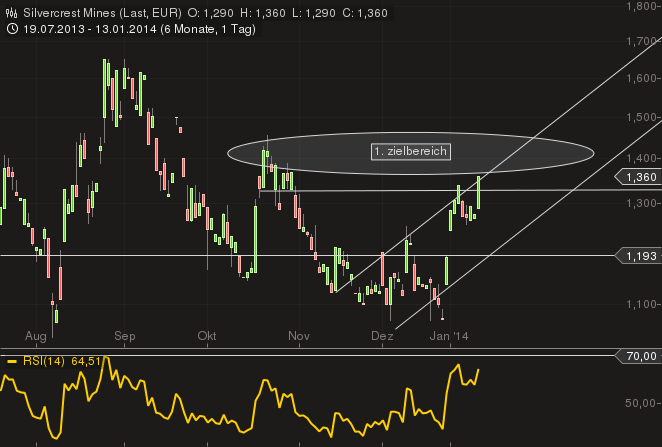Click the 1,700 price axis label

pos(640,42)
